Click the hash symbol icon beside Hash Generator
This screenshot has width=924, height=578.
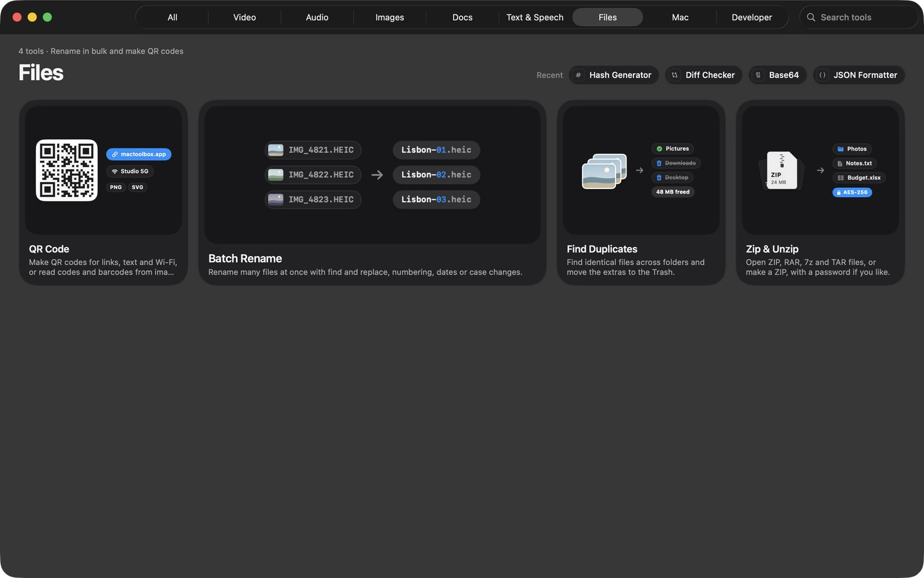click(578, 75)
